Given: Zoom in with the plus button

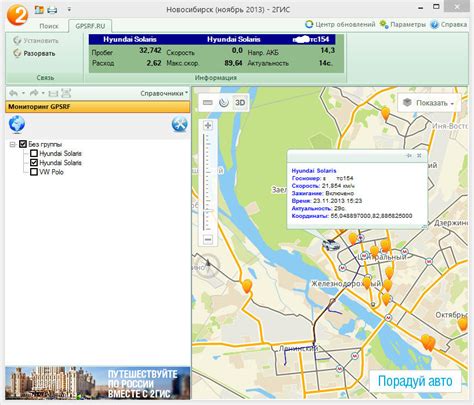Looking at the screenshot, I should point(208,126).
